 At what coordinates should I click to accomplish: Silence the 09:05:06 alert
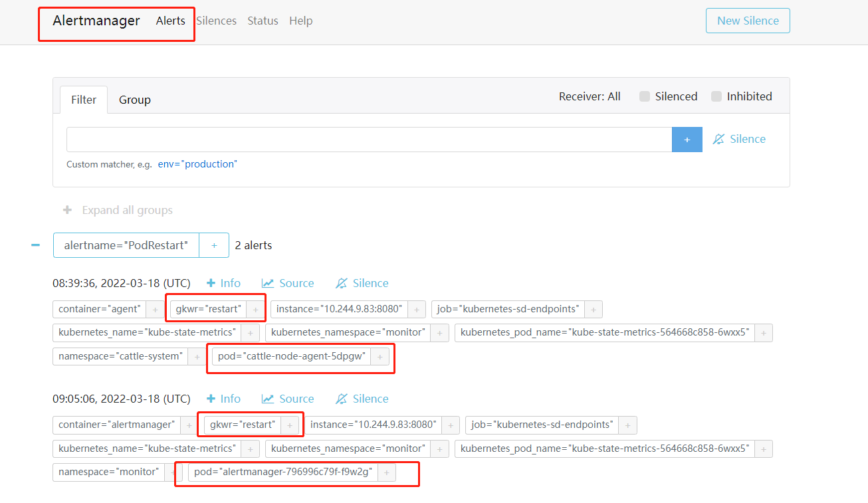point(362,399)
